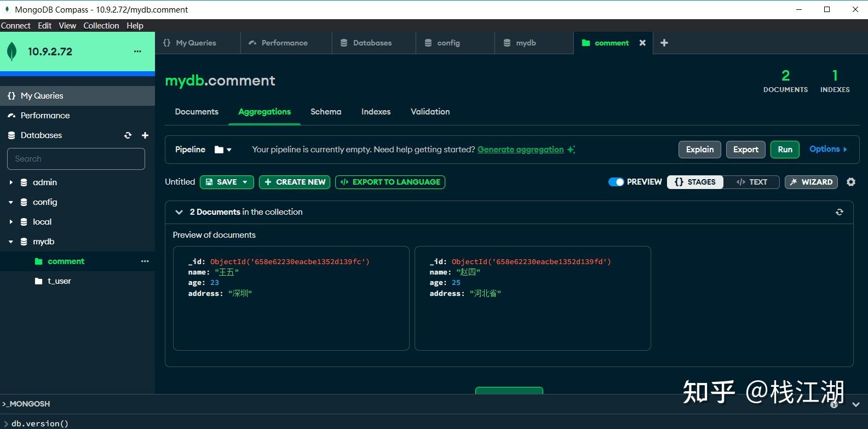Click the local database icon
Screen dimensions: 868x429
click(24, 222)
